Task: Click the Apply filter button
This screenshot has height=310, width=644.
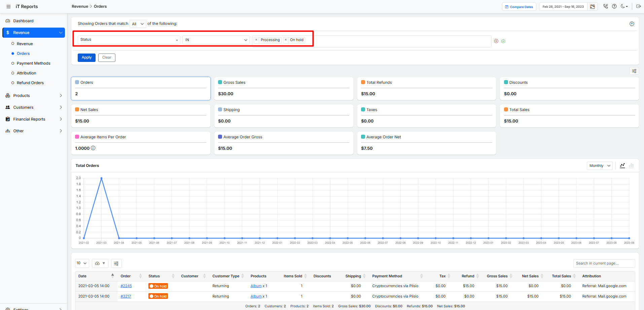Action: [x=86, y=58]
